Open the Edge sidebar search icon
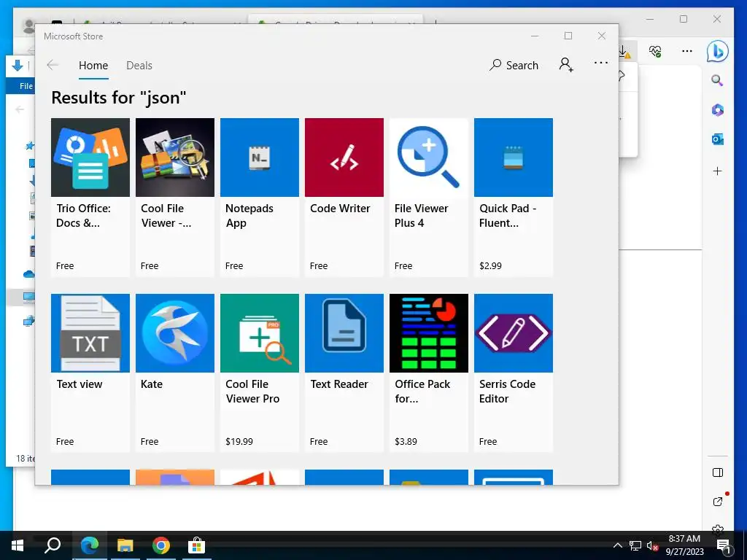The image size is (747, 560). (x=718, y=80)
